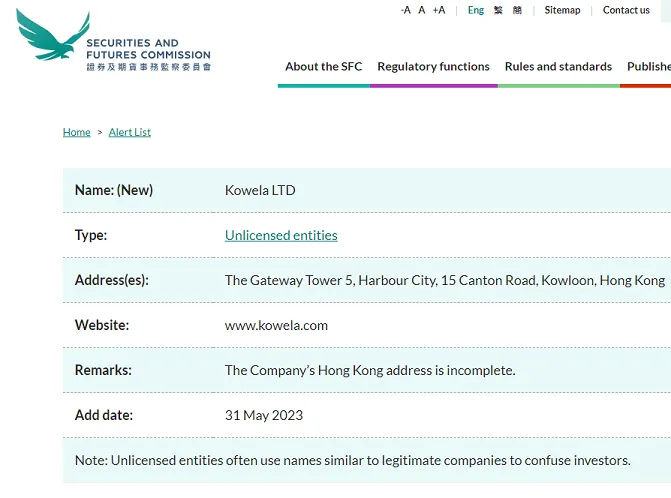Click the Gateway Tower 5 address text
The width and height of the screenshot is (671, 498).
coord(445,280)
